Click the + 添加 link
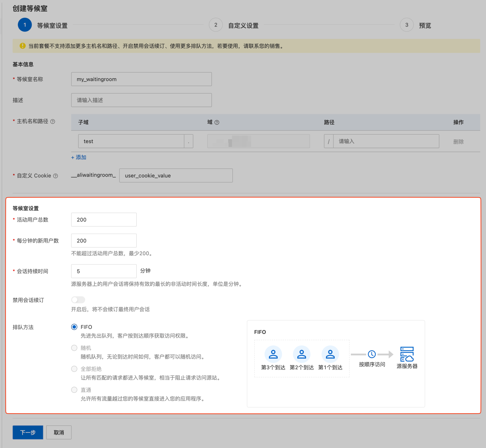Image resolution: width=486 pixels, height=448 pixels. click(79, 157)
